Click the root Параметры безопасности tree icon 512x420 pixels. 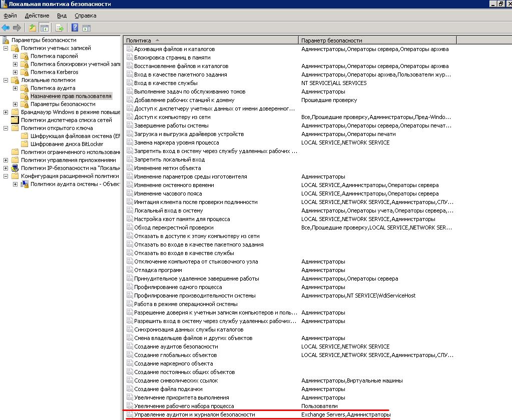point(6,40)
